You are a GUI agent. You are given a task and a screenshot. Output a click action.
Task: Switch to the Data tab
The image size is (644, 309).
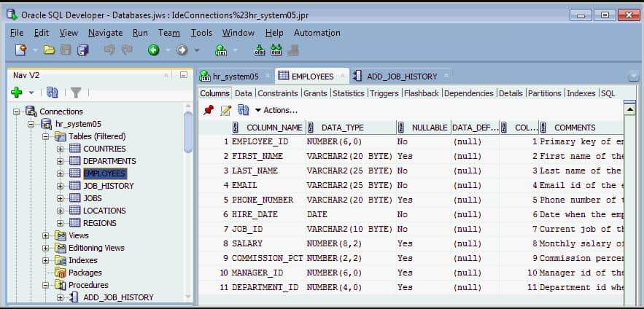244,93
